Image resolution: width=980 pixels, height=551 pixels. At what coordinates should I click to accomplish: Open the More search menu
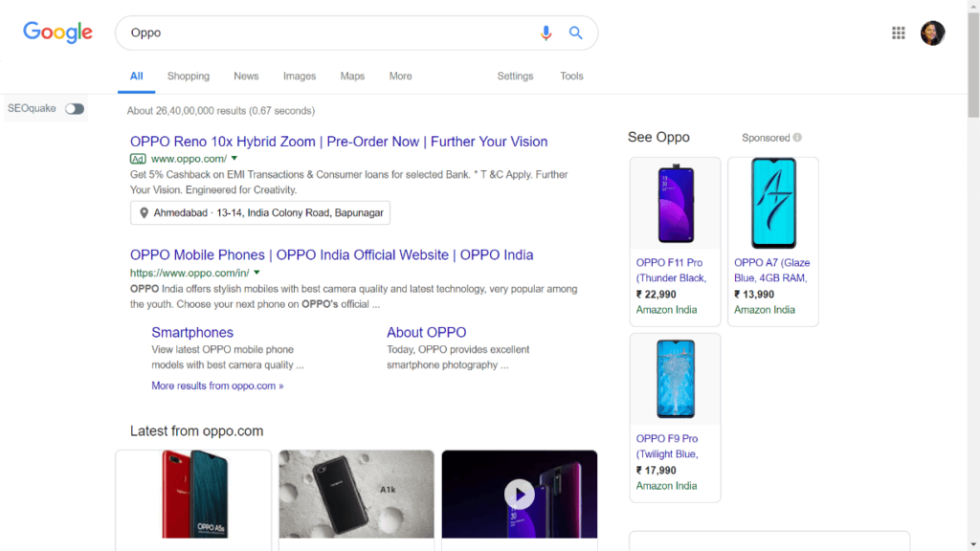tap(401, 77)
